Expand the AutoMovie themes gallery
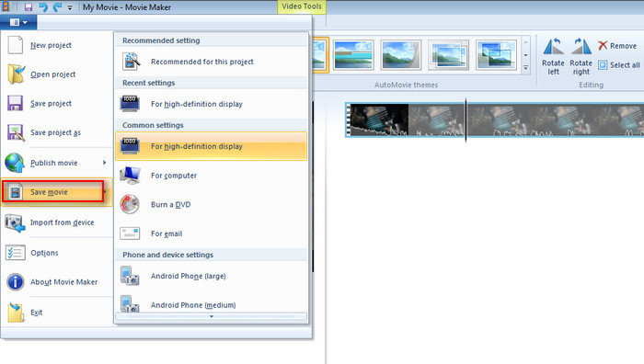Viewport: 644px width, 364px height. tap(525, 68)
